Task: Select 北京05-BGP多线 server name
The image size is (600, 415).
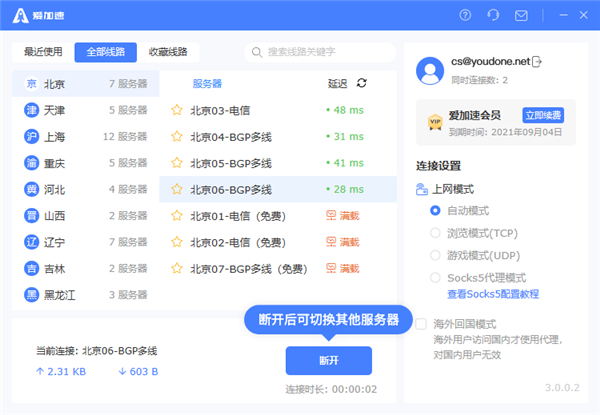Action: [x=231, y=163]
